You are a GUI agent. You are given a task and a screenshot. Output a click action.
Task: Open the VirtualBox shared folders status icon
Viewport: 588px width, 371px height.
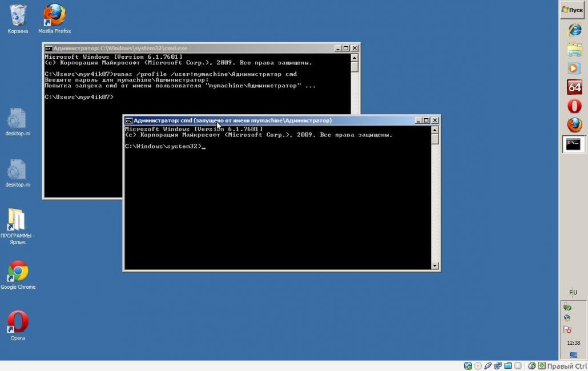point(508,366)
